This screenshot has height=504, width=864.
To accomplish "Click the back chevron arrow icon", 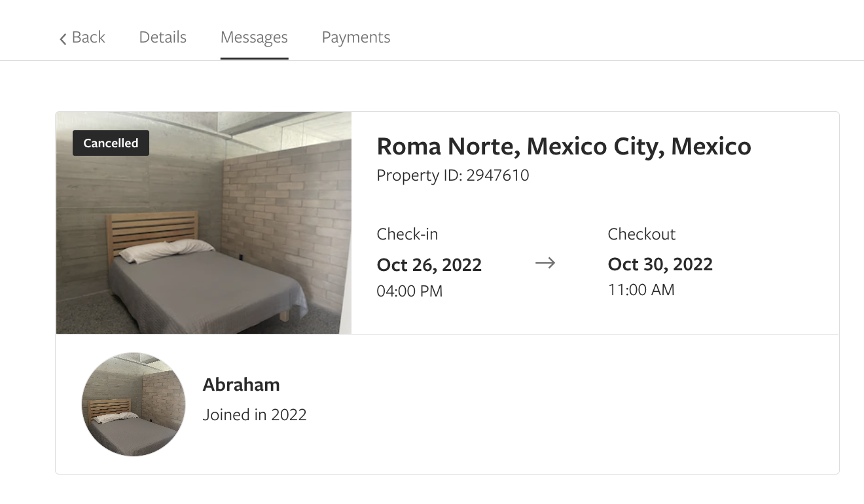I will coord(63,39).
